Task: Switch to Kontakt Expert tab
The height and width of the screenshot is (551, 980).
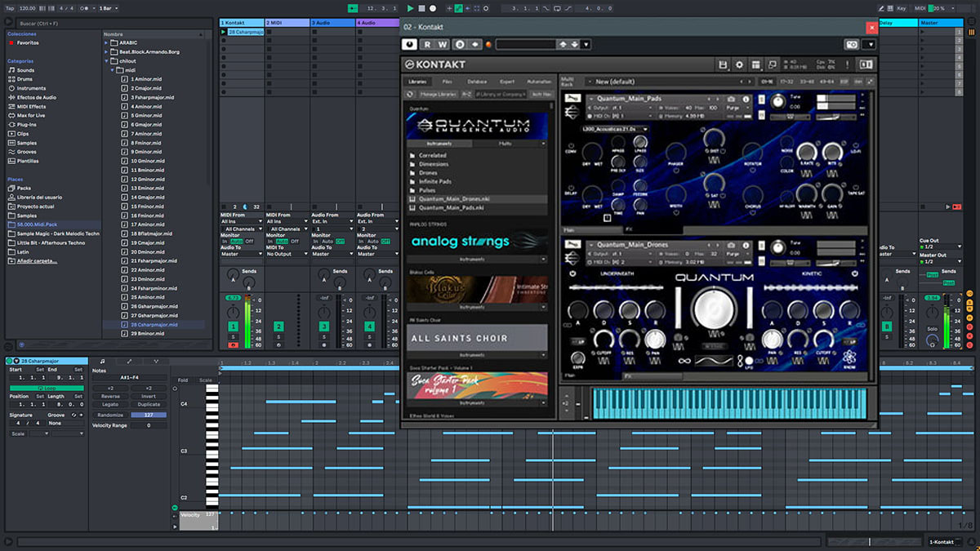Action: click(507, 82)
